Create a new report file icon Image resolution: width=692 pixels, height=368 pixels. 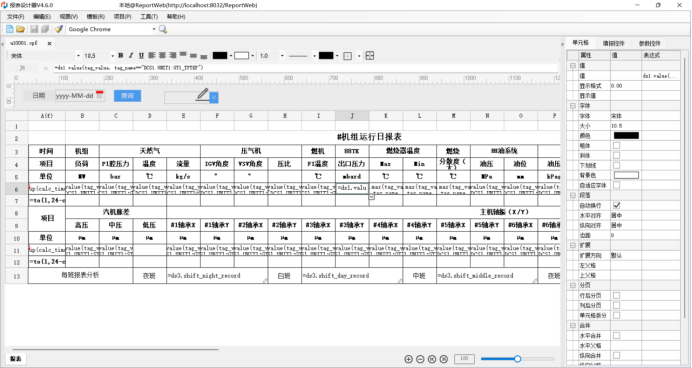pos(9,29)
